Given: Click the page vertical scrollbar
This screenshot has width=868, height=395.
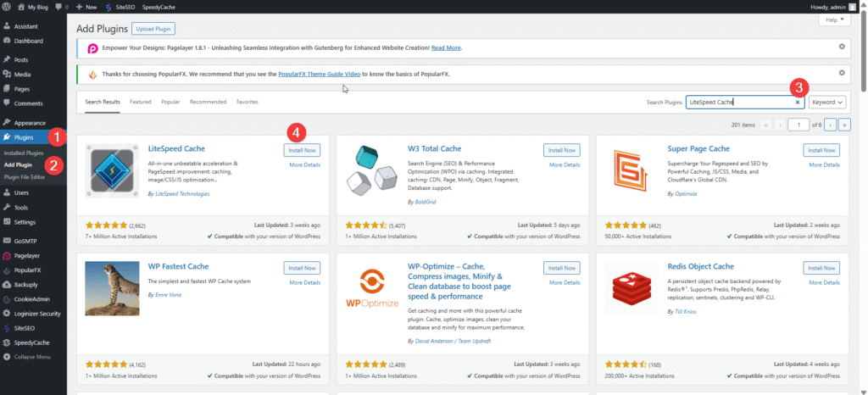Looking at the screenshot, I should (x=864, y=53).
